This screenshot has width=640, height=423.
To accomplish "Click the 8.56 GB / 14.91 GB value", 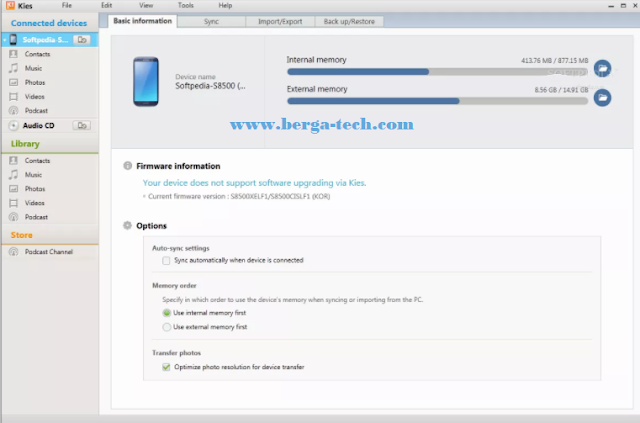I will tap(561, 90).
